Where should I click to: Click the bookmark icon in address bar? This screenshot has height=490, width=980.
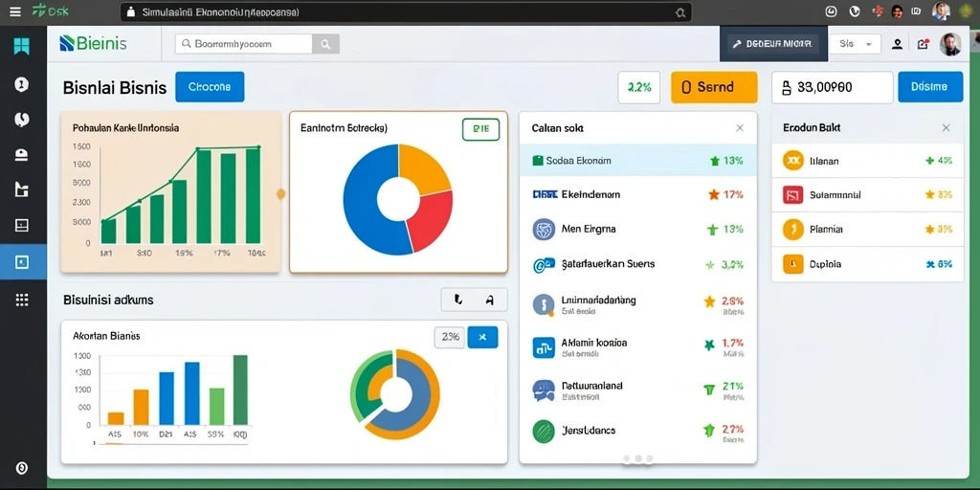[680, 11]
